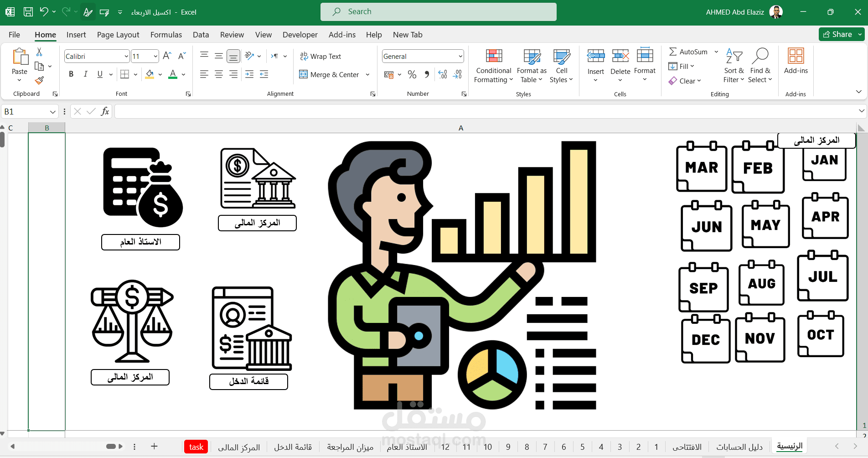The image size is (868, 458).
Task: Open the Calibri font name dropdown
Action: click(126, 57)
